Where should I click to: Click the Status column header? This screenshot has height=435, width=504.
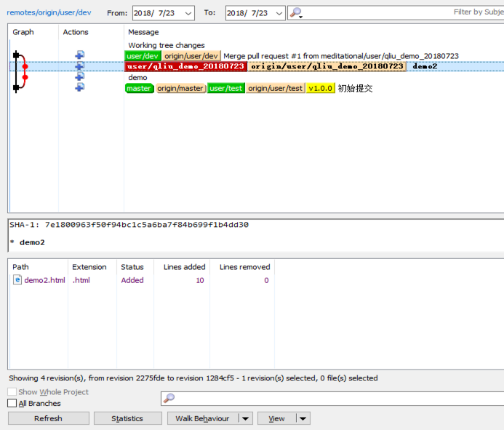[132, 267]
